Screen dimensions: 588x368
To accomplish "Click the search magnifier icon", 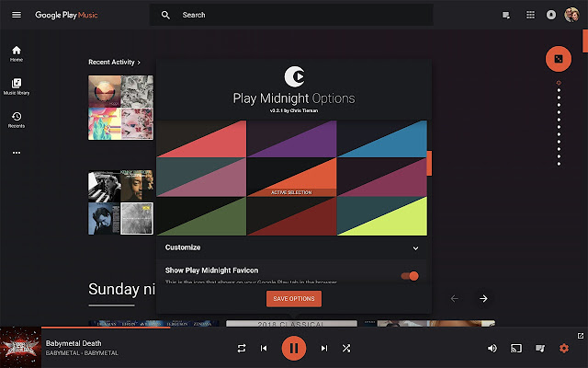I will (x=165, y=15).
